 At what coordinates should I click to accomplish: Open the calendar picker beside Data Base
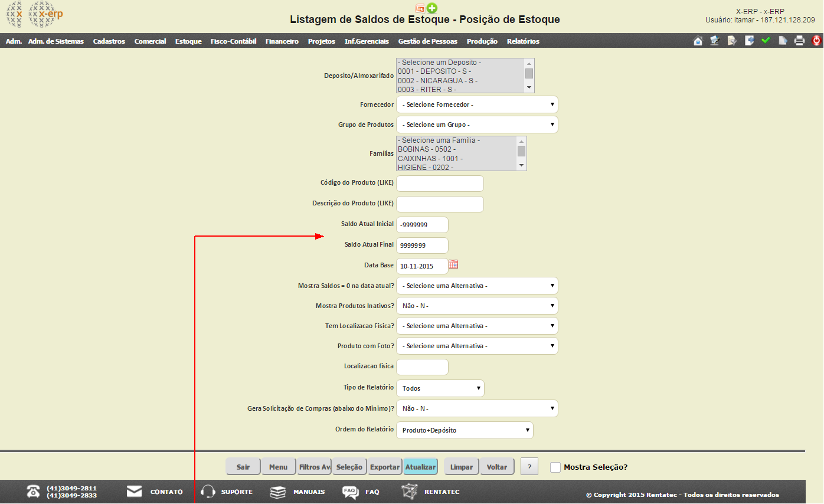(x=453, y=264)
